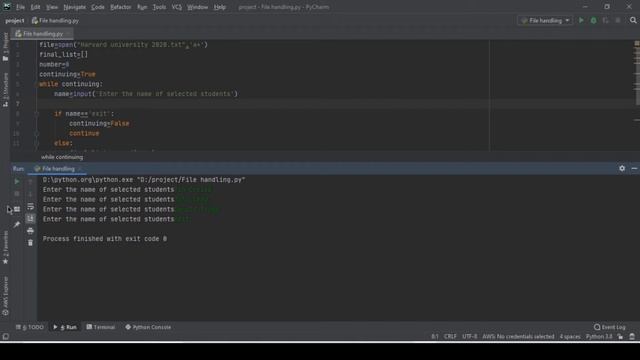Click the Down stack trace arrow
The height and width of the screenshot is (360, 640).
click(30, 194)
